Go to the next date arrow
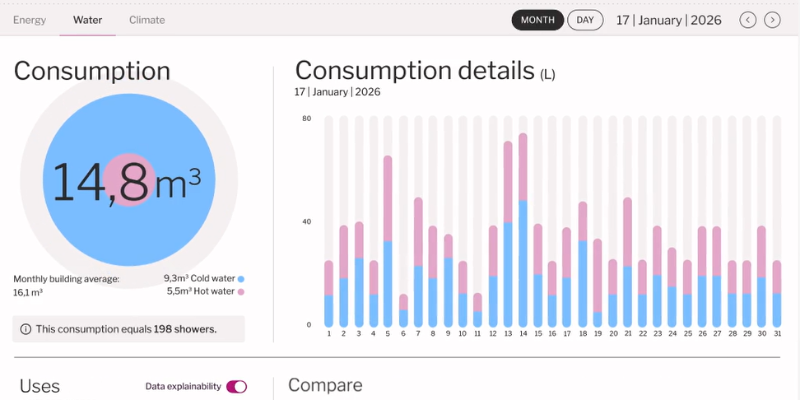800x400 pixels. click(x=772, y=20)
